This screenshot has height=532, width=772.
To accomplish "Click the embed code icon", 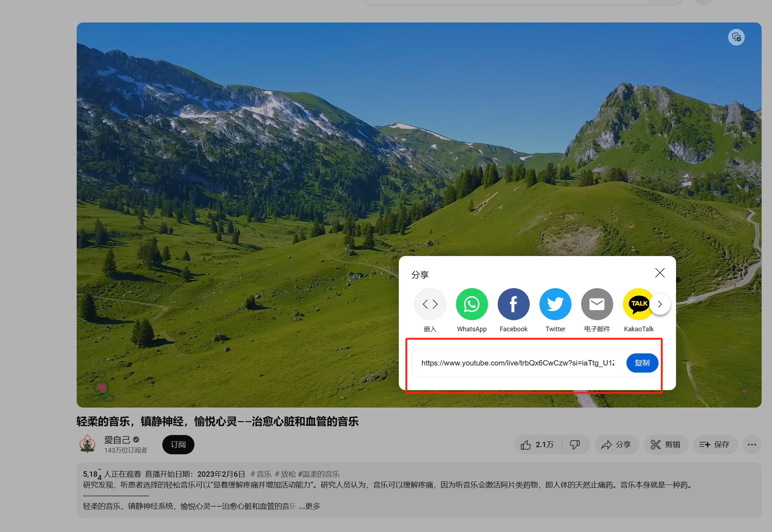I will (430, 304).
